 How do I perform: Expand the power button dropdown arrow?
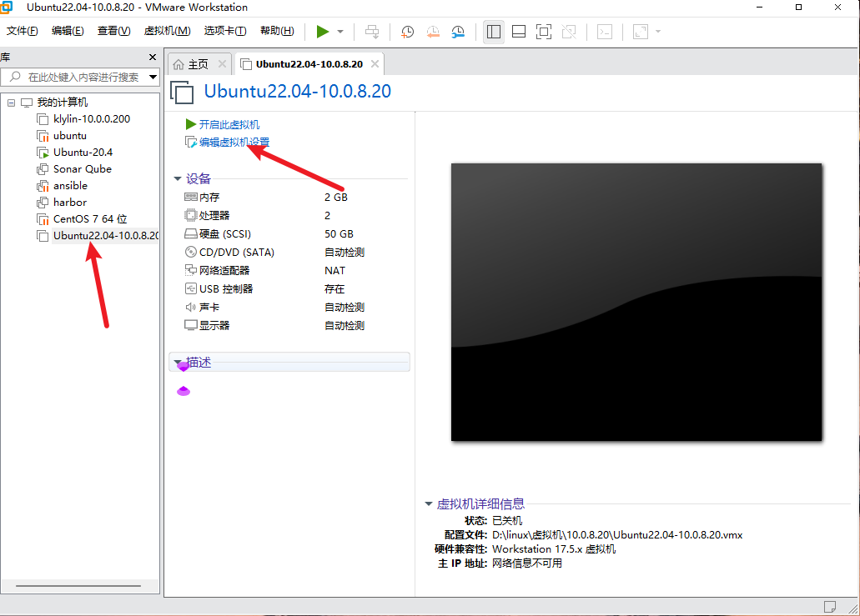point(339,32)
